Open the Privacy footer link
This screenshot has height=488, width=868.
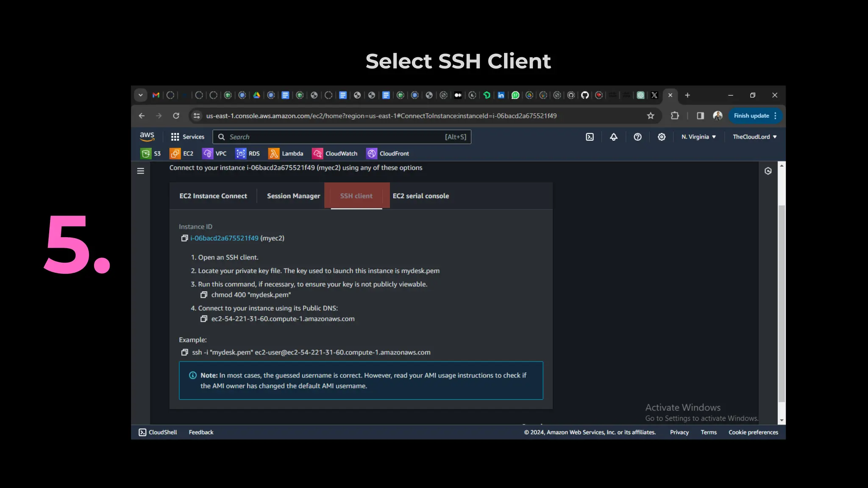coord(679,432)
